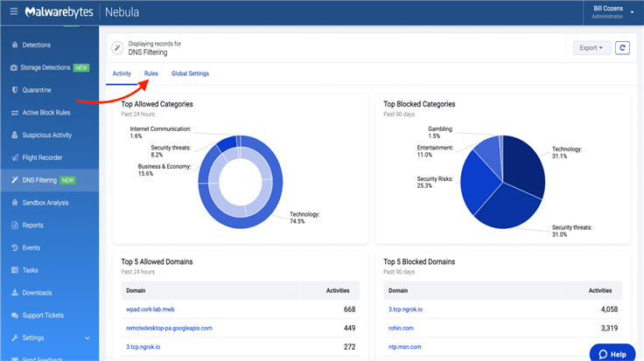
Task: Open the Export dropdown
Action: pyautogui.click(x=591, y=48)
